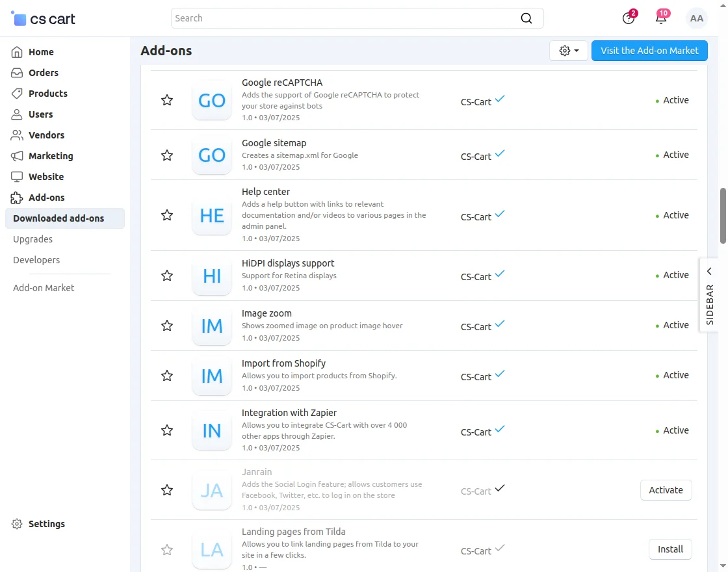
Task: Open the gear settings dropdown
Action: click(x=569, y=51)
